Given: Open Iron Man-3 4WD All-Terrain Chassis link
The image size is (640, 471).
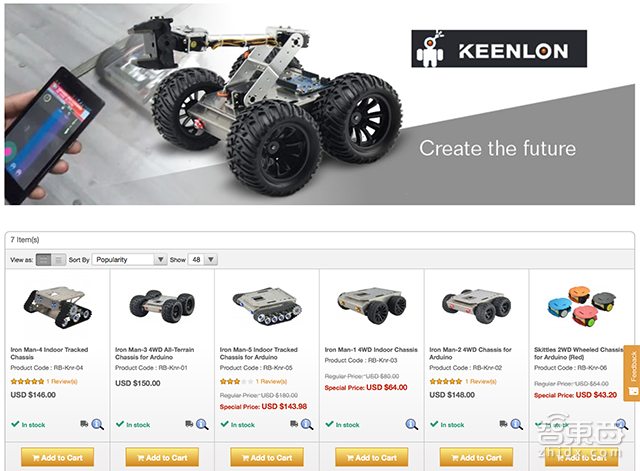Looking at the screenshot, I should click(155, 353).
